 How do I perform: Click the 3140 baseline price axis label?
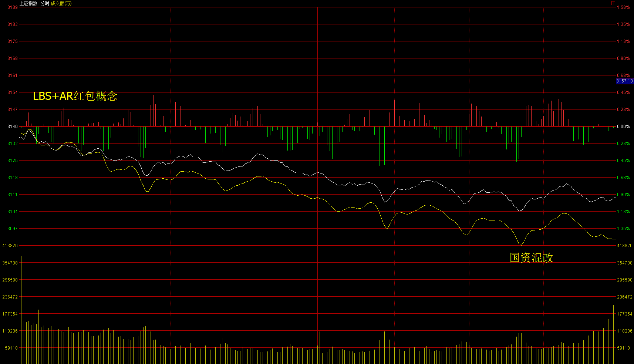coord(12,127)
